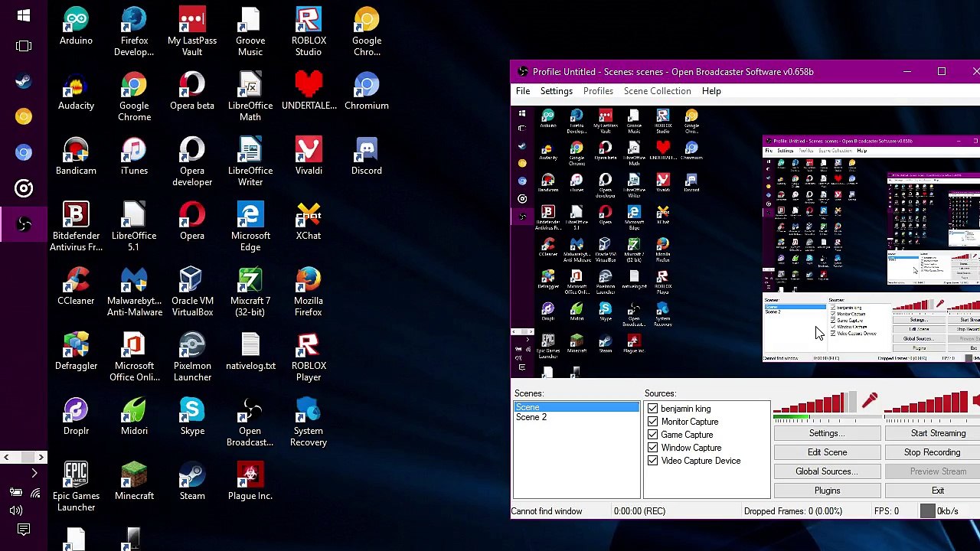Select the Microsoft Edge desktop icon
Screen dimensions: 980x551
tap(250, 227)
